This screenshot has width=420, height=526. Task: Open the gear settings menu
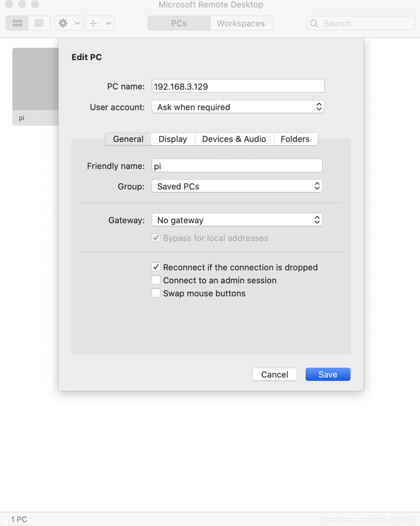pyautogui.click(x=63, y=23)
